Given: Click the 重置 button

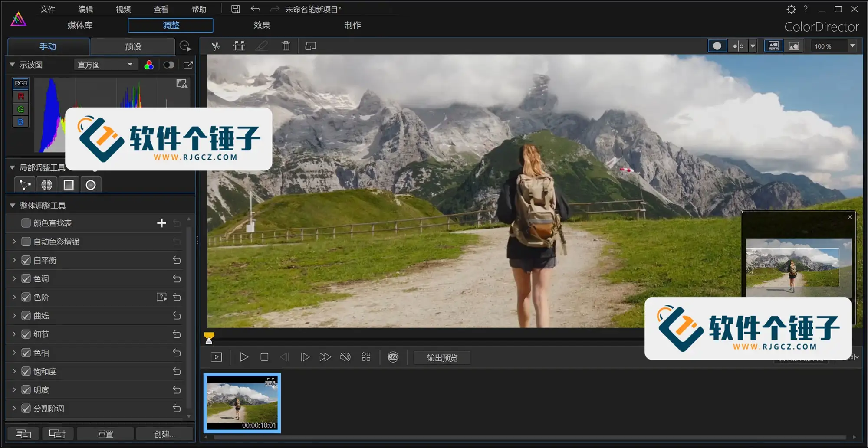Looking at the screenshot, I should [105, 434].
